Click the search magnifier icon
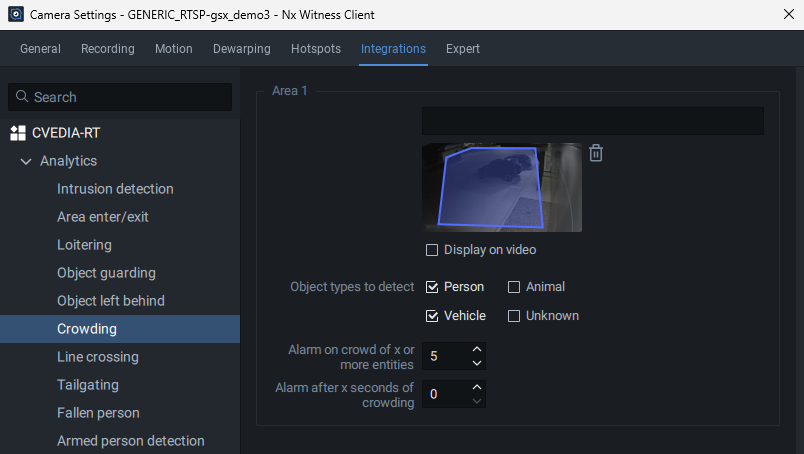The width and height of the screenshot is (804, 454). [x=22, y=97]
